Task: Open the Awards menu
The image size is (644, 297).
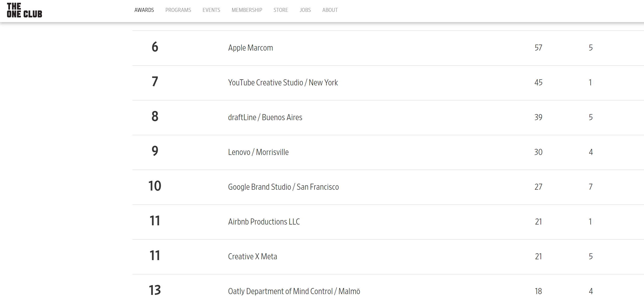Action: click(144, 10)
